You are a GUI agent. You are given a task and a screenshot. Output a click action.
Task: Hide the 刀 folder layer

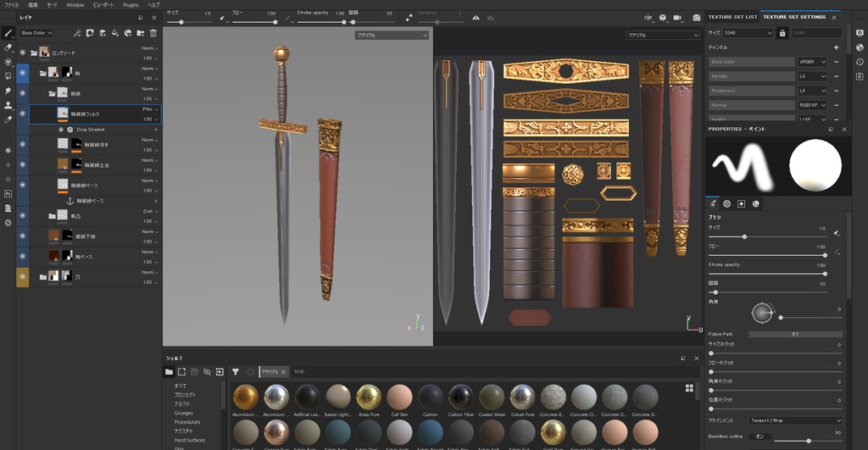coord(23,276)
